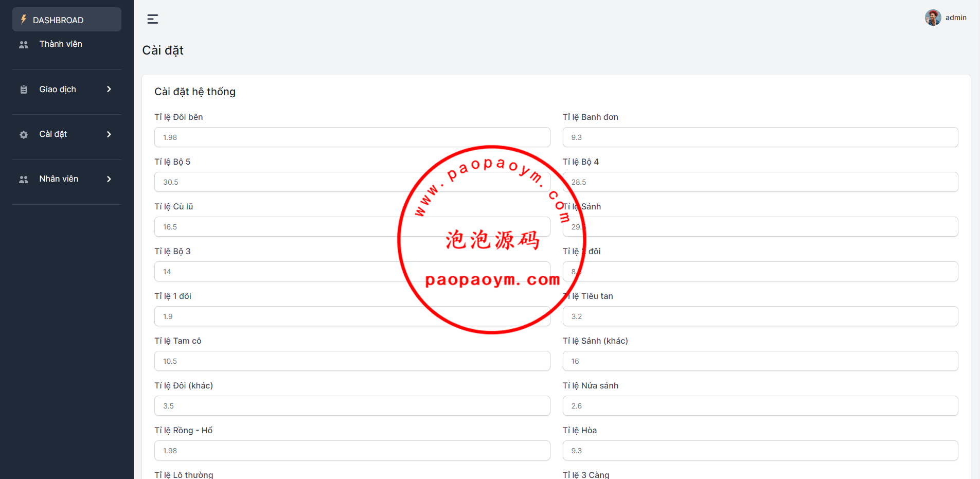Select the Tỉ lệ Banh đơn input
The height and width of the screenshot is (479, 980).
(760, 137)
